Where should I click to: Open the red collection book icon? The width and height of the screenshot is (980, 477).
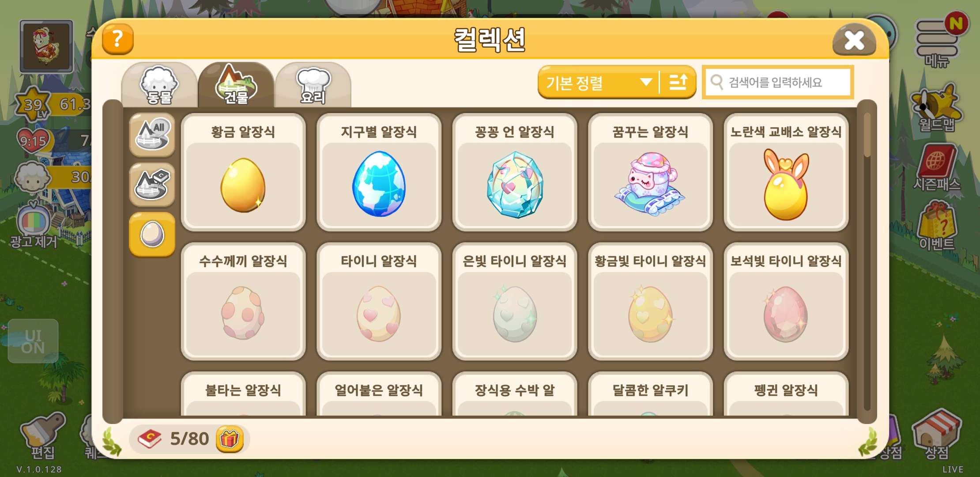150,439
